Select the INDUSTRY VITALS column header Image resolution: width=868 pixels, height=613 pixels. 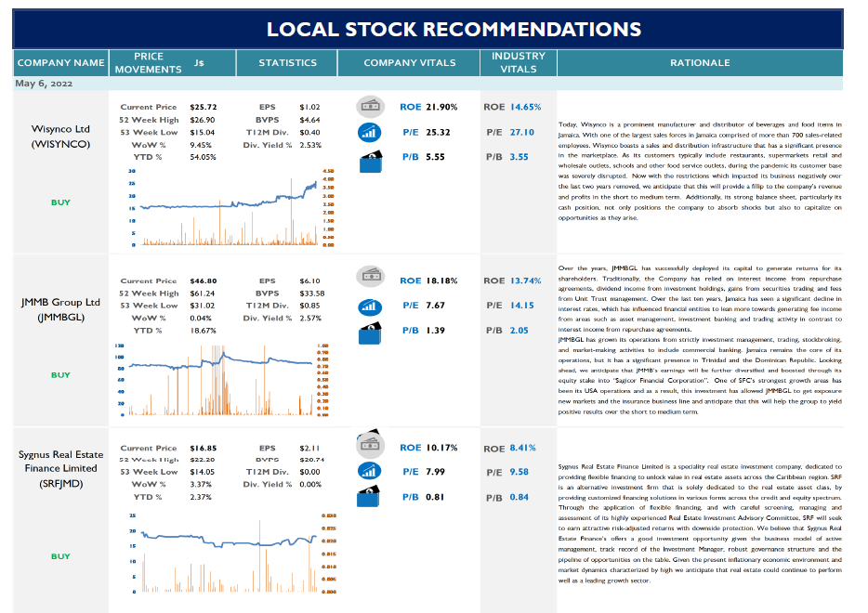(519, 62)
